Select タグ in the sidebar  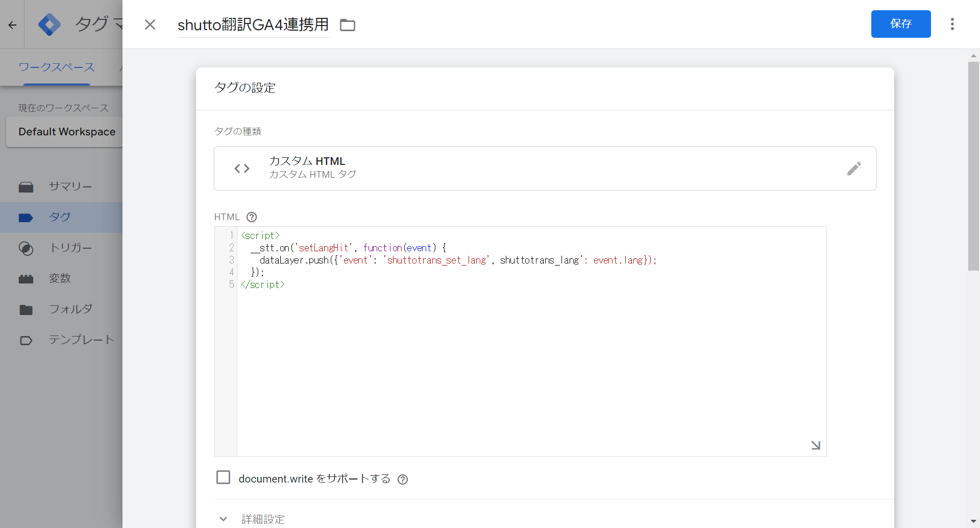(x=61, y=217)
